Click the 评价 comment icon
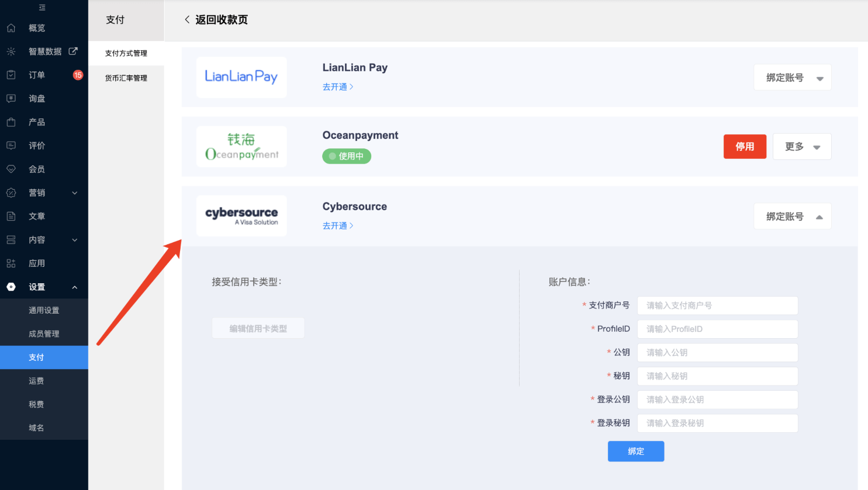The height and width of the screenshot is (490, 868). tap(11, 145)
